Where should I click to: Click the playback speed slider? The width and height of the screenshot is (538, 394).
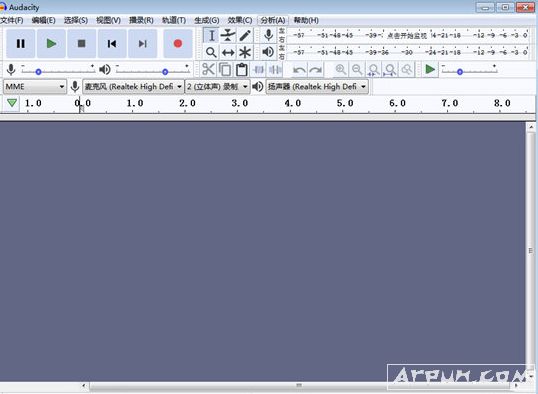pyautogui.click(x=469, y=70)
